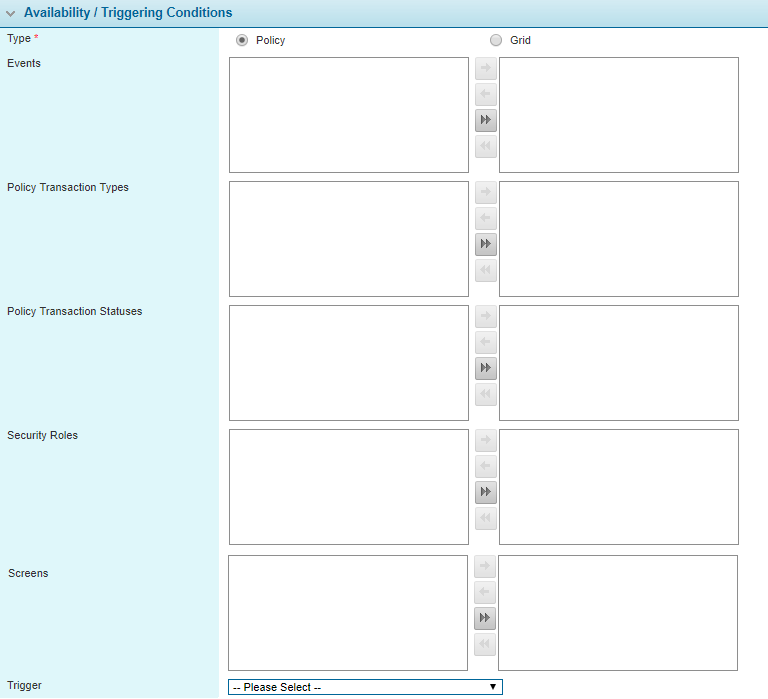Click the Policy Transaction Statuses move-all-right arrow
This screenshot has height=699, width=768.
(485, 369)
